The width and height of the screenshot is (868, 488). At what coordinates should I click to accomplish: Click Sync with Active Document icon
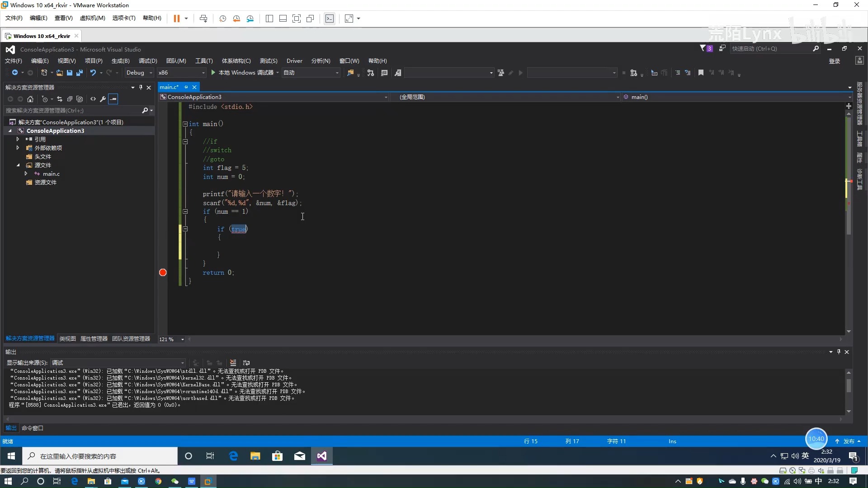click(59, 99)
